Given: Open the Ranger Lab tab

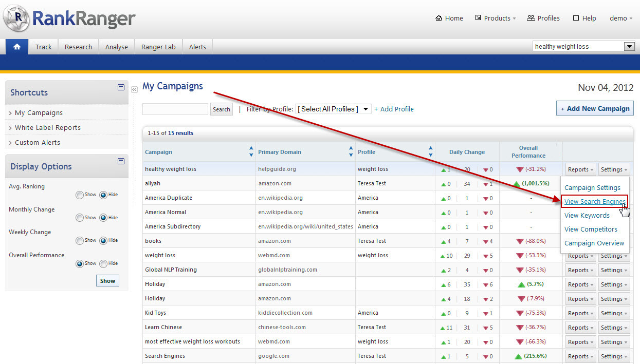Looking at the screenshot, I should pos(158,47).
